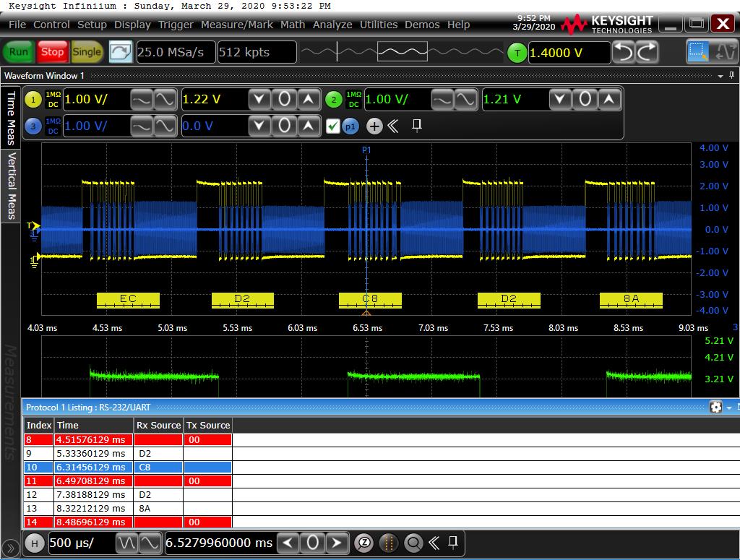Screen dimensions: 740x560
Task: Open the Measure/Mark menu
Action: [x=237, y=25]
